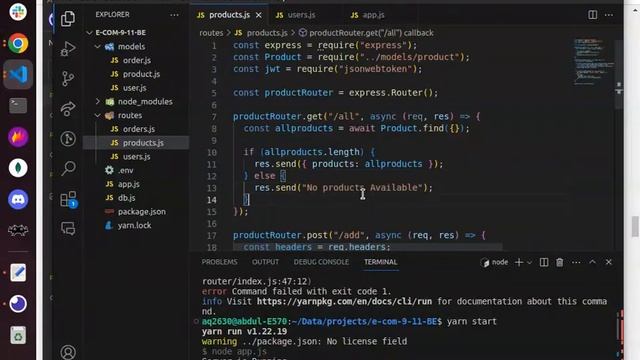This screenshot has width=640, height=360.
Task: Focus Visual Studio Code in the dock
Action: coord(18,74)
